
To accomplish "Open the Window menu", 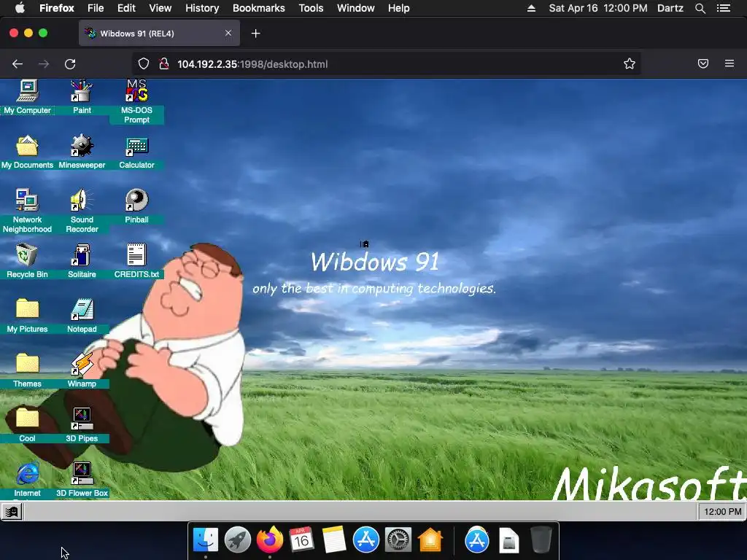I will (x=356, y=8).
